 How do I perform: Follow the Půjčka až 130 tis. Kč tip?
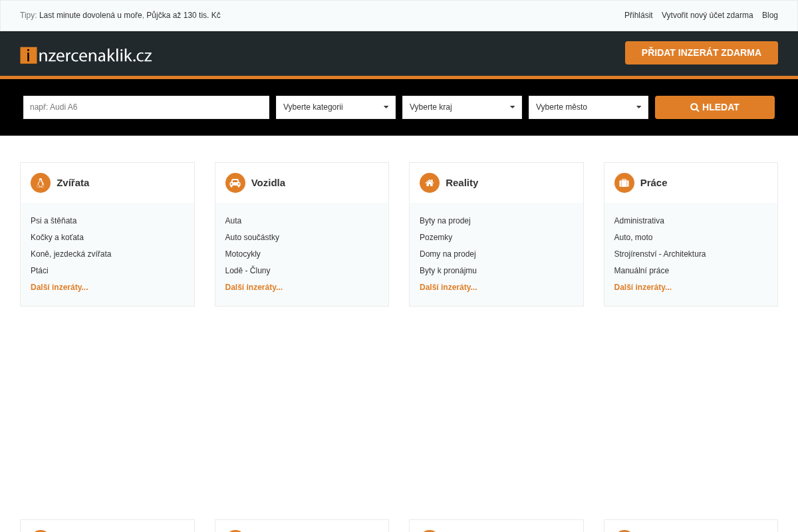point(184,15)
